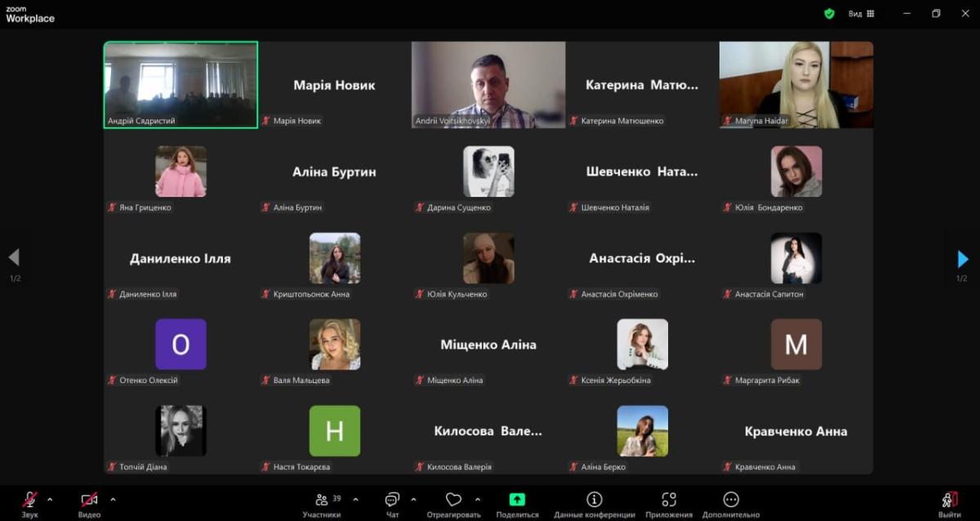Click Анастасія Сапитон profile picture
The height and width of the screenshot is (521, 980).
pyautogui.click(x=796, y=258)
